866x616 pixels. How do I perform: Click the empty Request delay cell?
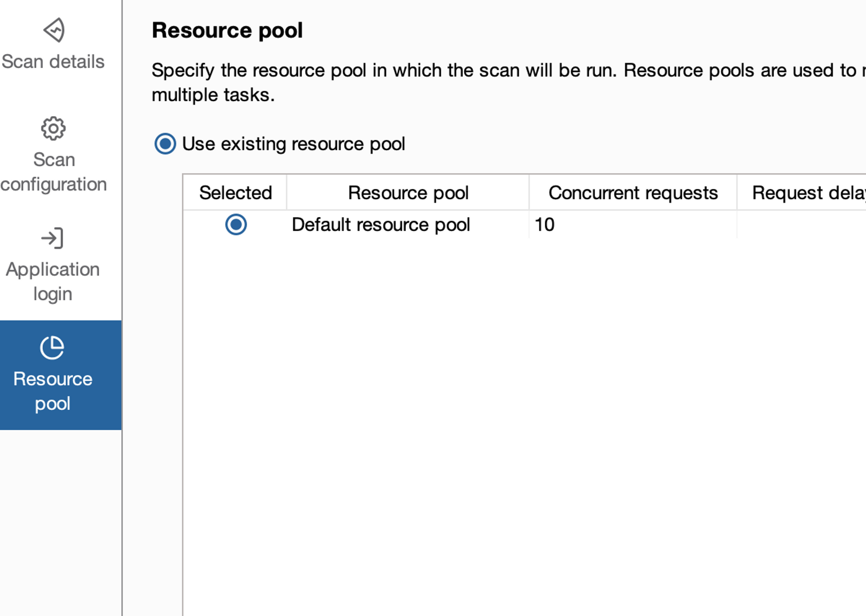(x=801, y=224)
